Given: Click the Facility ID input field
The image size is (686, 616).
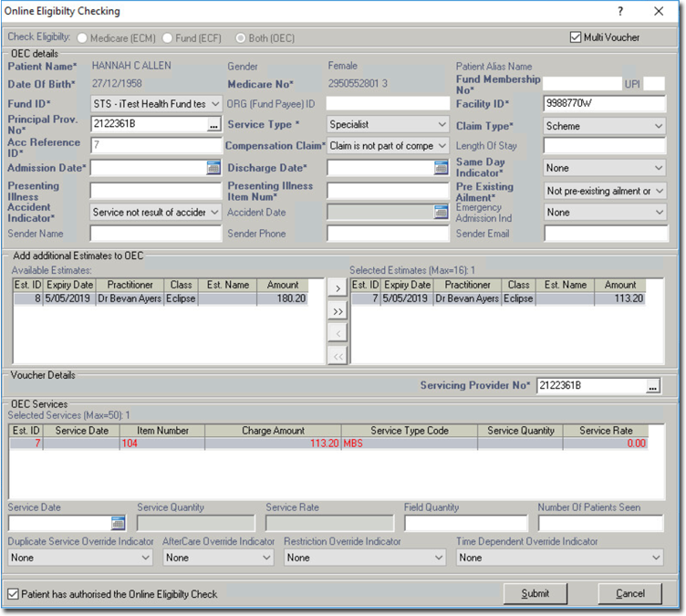Looking at the screenshot, I should pyautogui.click(x=604, y=104).
